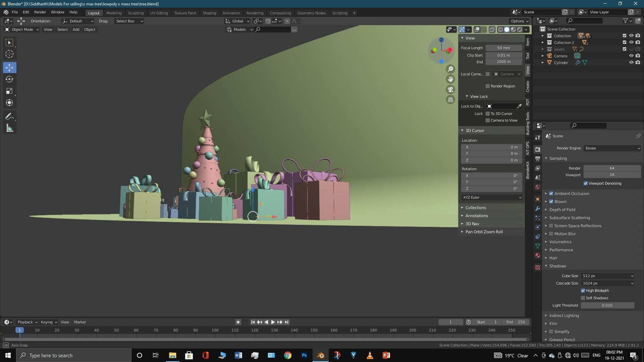Open Blender from the Windows taskbar

click(x=321, y=355)
